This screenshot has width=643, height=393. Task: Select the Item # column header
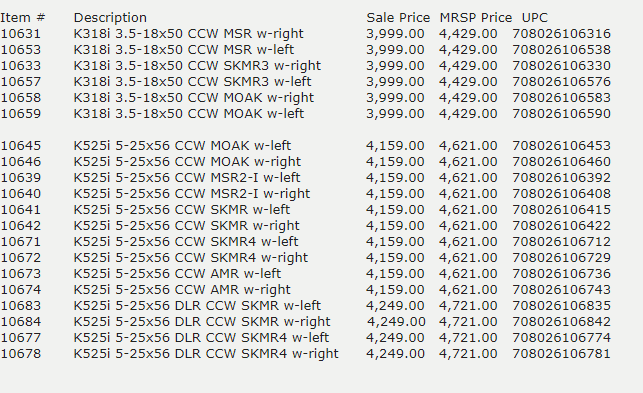click(23, 18)
